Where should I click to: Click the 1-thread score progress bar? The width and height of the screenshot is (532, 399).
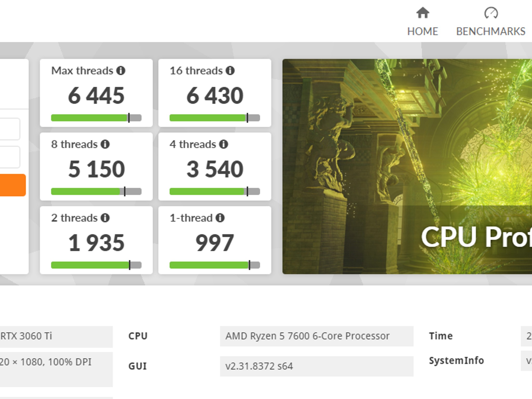coord(215,265)
